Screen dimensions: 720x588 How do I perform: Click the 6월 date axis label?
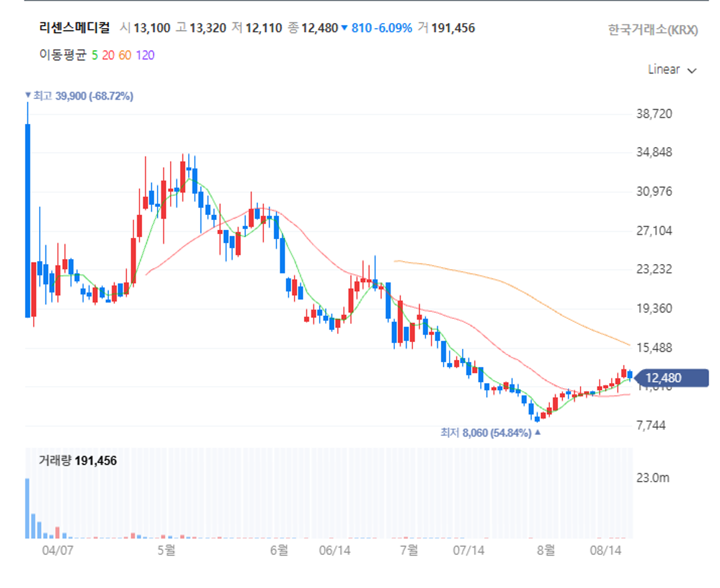[x=279, y=550]
